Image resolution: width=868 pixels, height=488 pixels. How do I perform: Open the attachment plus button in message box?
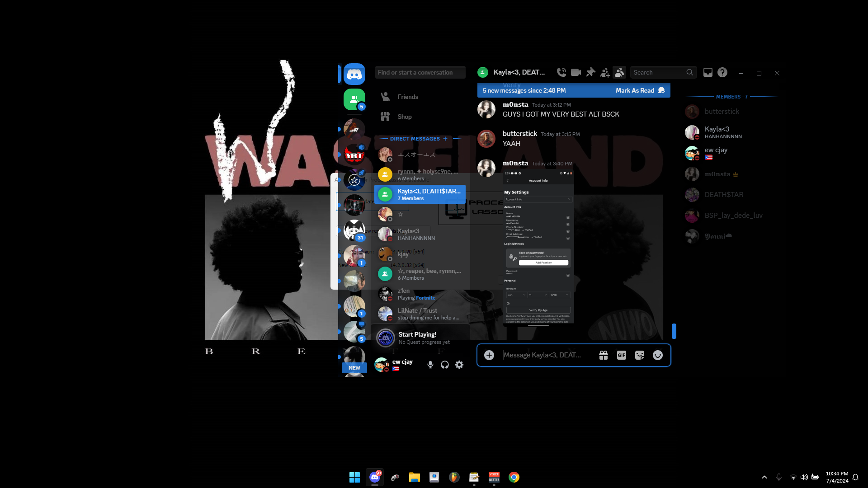[489, 355]
